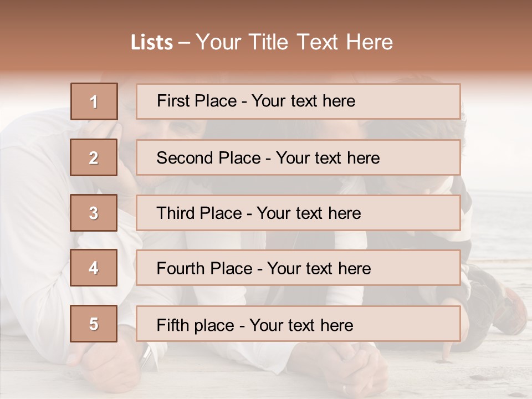Click "Your text here" in First Place row
532x399 pixels.
click(303, 101)
